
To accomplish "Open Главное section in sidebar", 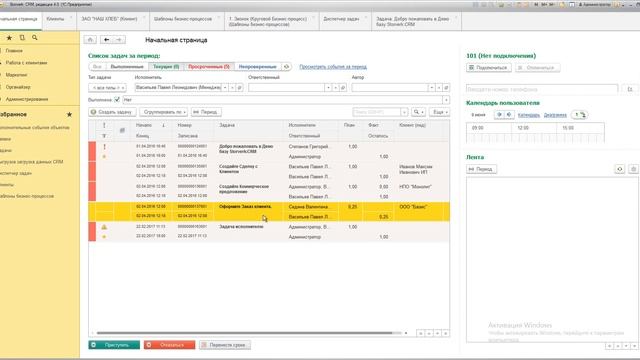I will 14,51.
